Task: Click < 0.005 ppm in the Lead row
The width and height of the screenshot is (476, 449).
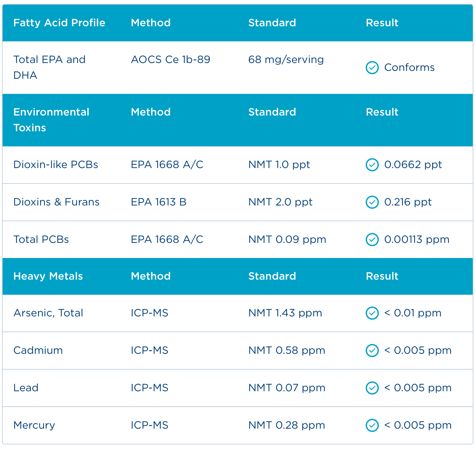Action: [418, 388]
